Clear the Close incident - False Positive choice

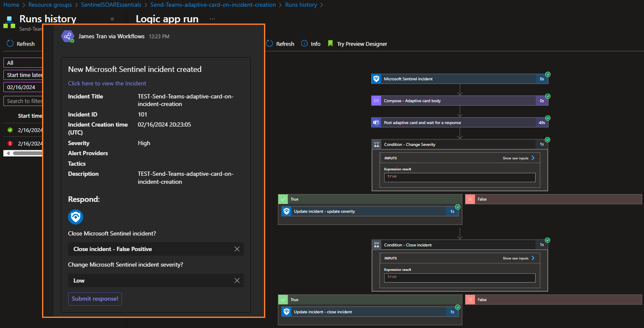tap(237, 249)
